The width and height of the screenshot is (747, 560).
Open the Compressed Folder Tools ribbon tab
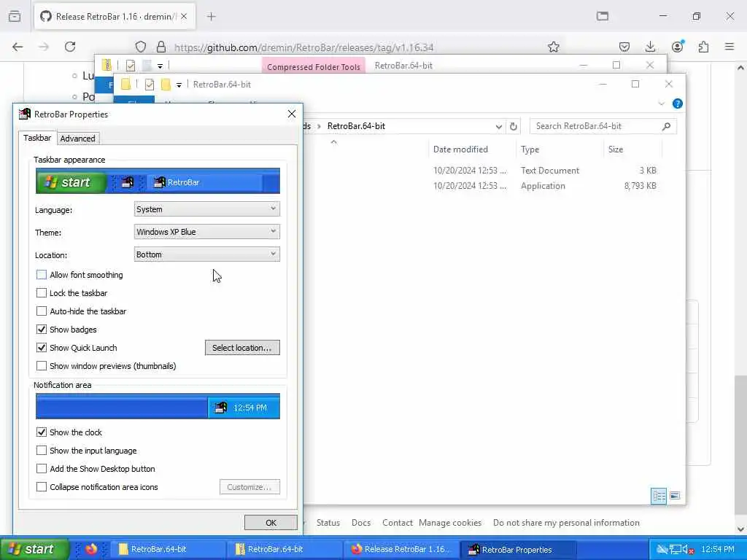click(x=314, y=66)
